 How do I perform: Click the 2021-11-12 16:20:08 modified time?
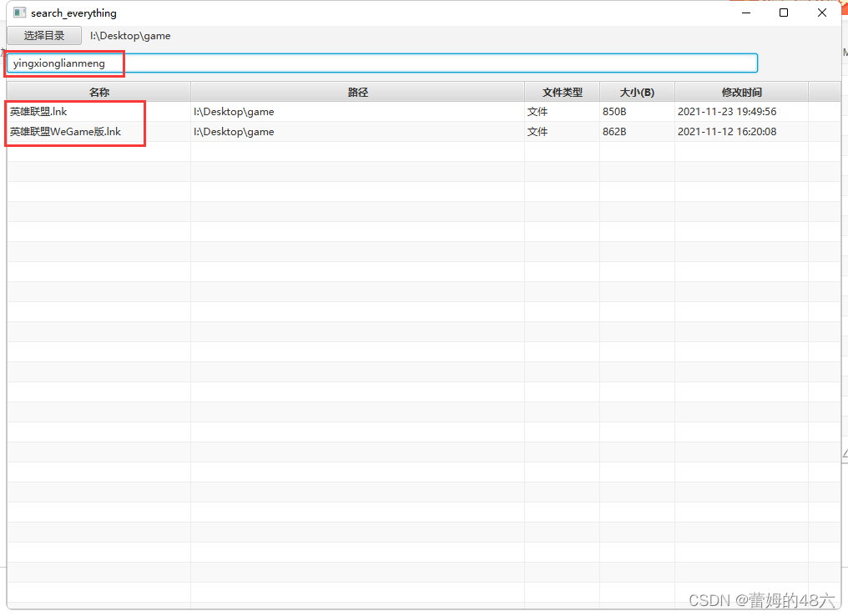tap(727, 132)
